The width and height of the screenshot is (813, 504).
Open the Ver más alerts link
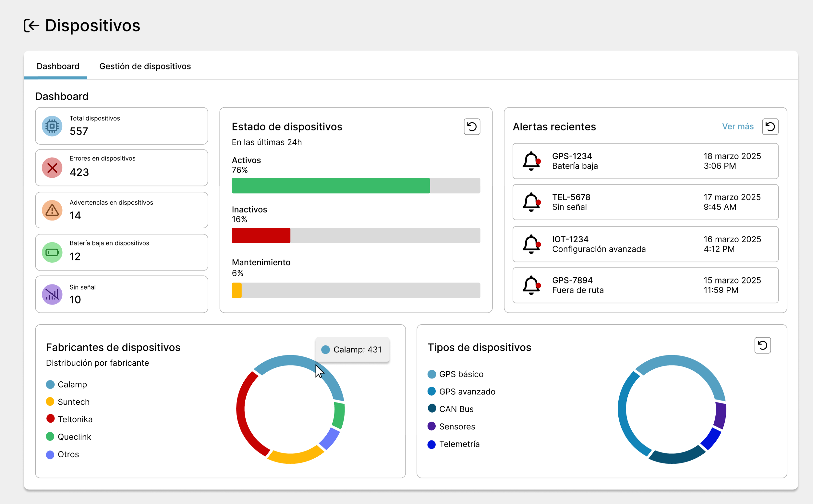click(x=738, y=126)
